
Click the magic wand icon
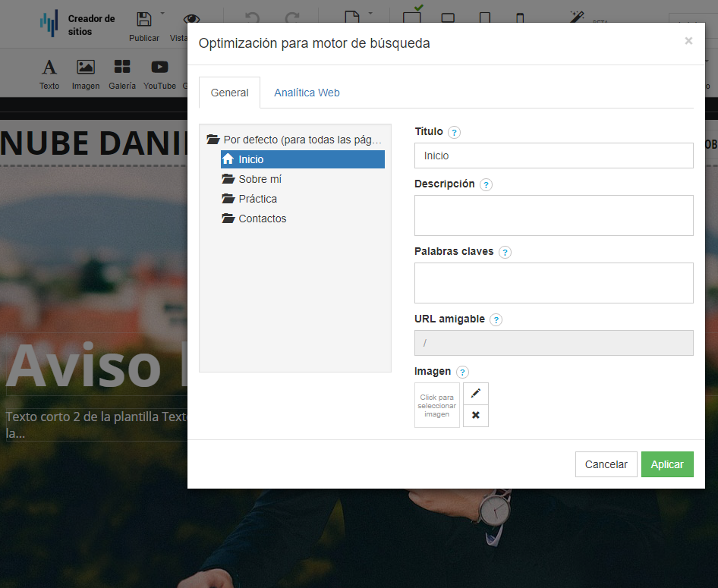click(577, 17)
